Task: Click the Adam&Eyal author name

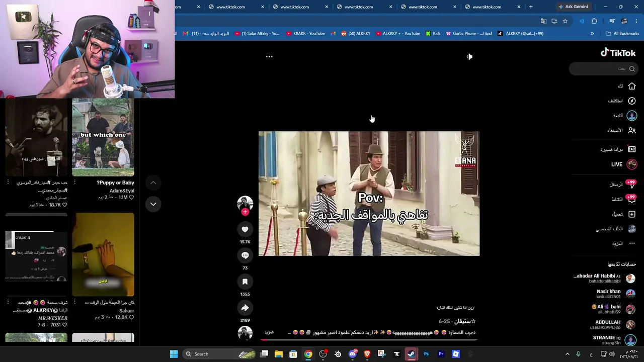Action: click(122, 191)
